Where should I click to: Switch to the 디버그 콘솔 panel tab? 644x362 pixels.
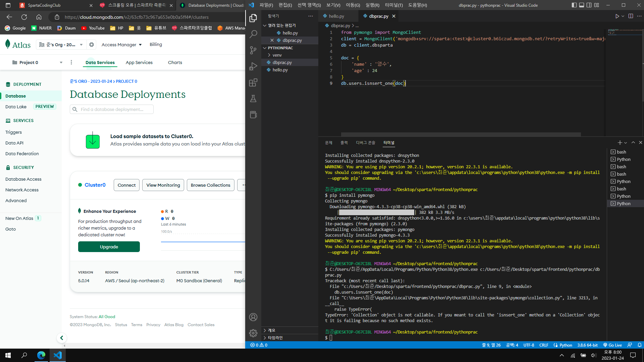[x=366, y=143]
